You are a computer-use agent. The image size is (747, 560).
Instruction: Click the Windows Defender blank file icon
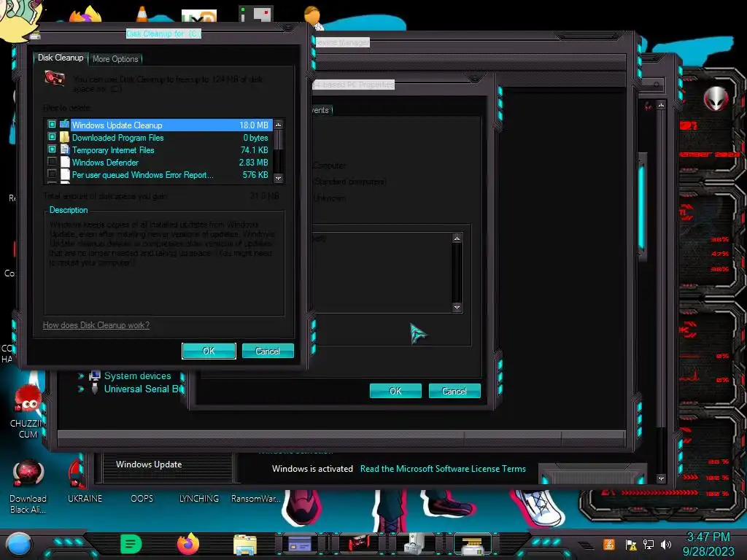(65, 162)
